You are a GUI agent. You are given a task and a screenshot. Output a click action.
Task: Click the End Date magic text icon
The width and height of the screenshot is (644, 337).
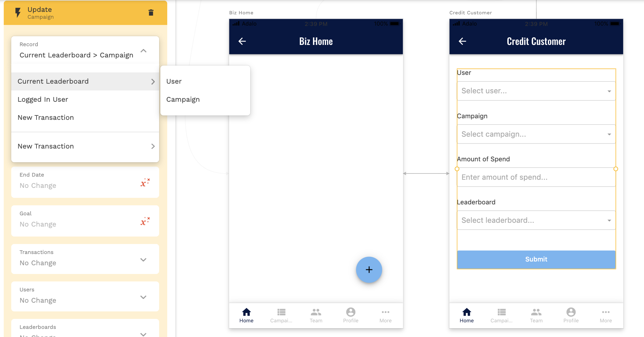(145, 183)
